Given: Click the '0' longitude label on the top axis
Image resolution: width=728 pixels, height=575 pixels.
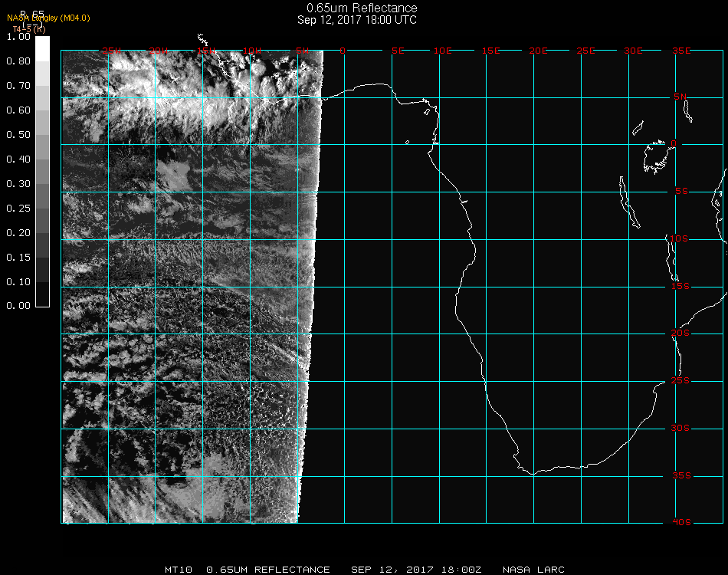Looking at the screenshot, I should [x=343, y=51].
